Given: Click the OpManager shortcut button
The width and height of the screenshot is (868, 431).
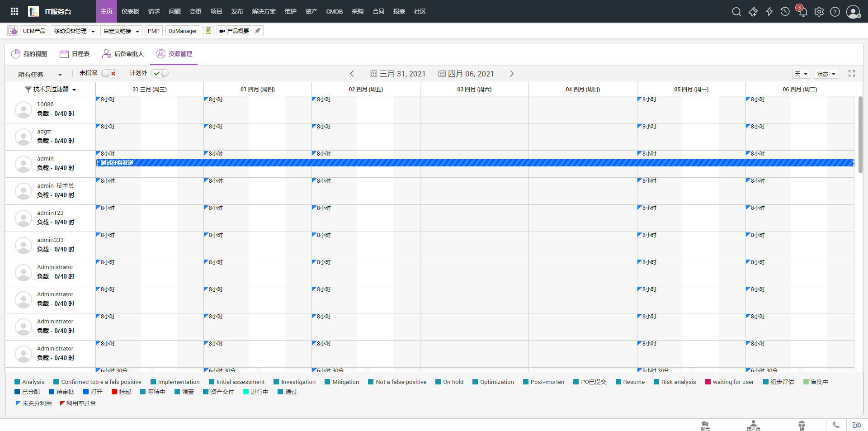Looking at the screenshot, I should [x=183, y=31].
